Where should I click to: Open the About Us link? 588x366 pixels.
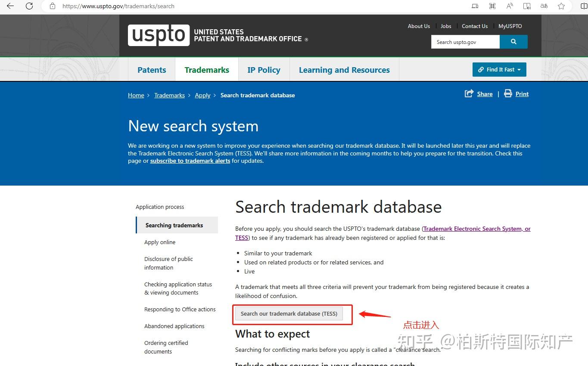pos(419,26)
